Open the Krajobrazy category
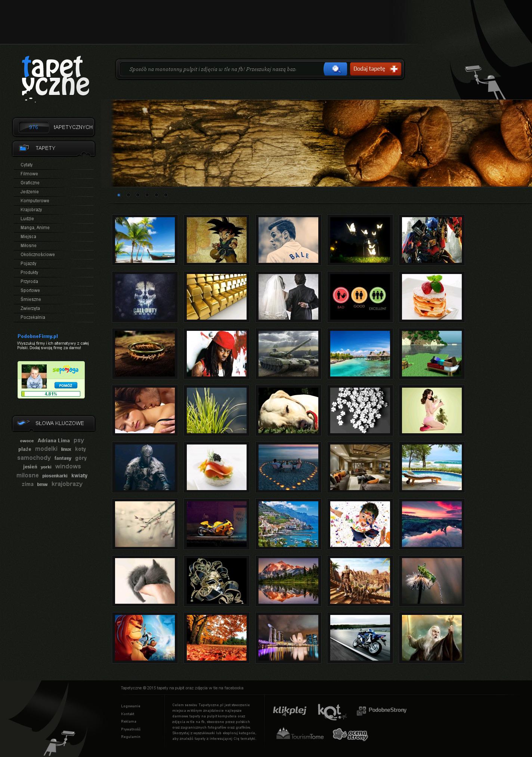The height and width of the screenshot is (757, 532). coord(31,210)
